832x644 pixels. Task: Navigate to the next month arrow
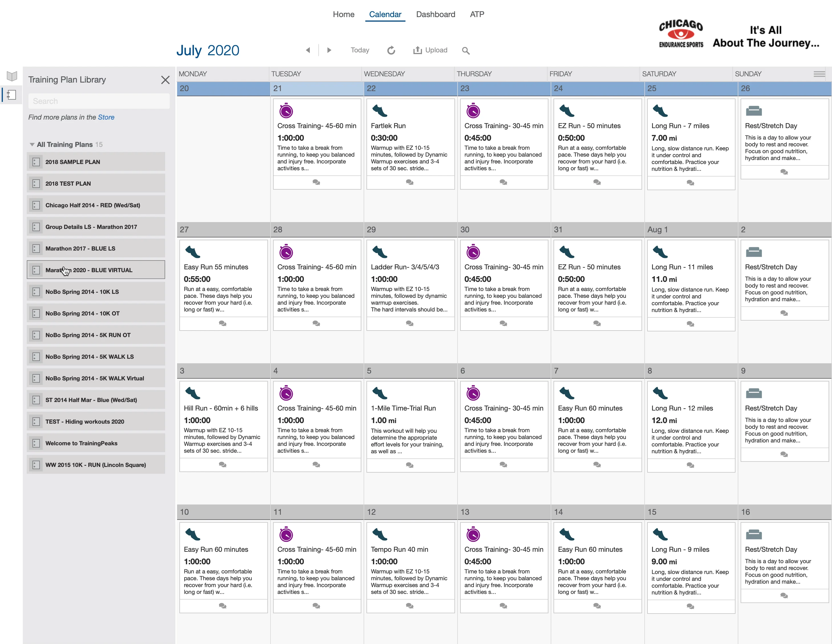(x=329, y=50)
